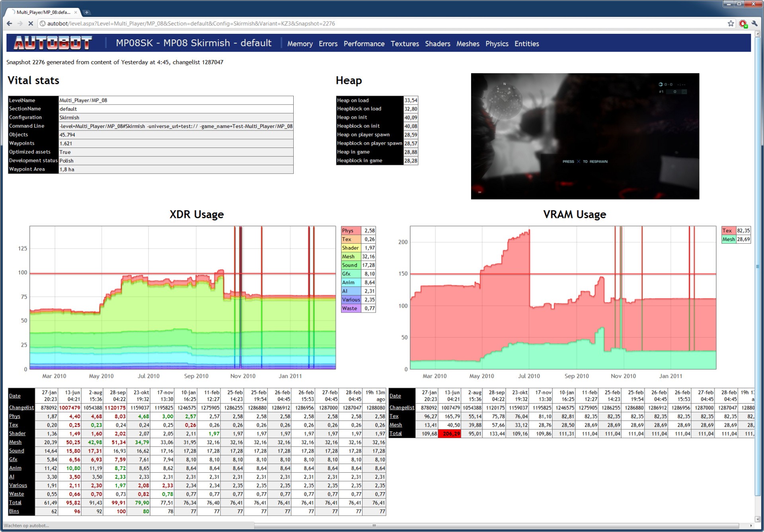Go to the Textures section
Viewport: 764px width, 532px height.
[x=404, y=44]
